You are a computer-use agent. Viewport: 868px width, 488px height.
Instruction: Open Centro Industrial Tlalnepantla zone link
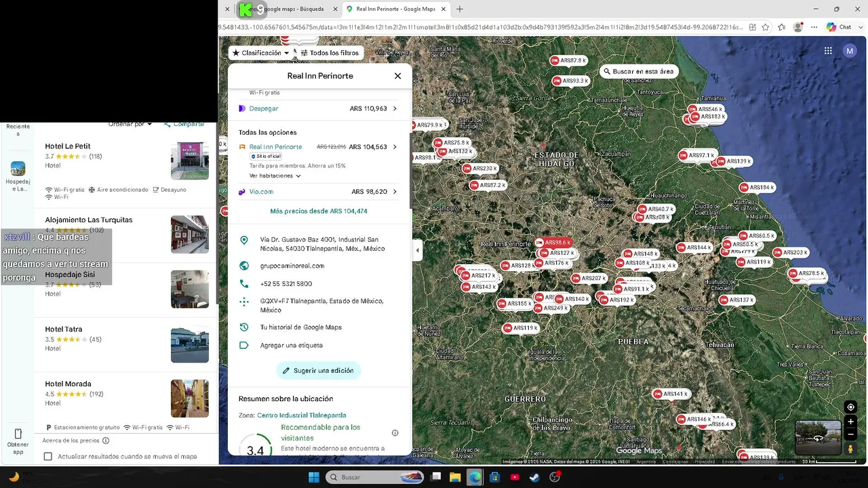[302, 415]
